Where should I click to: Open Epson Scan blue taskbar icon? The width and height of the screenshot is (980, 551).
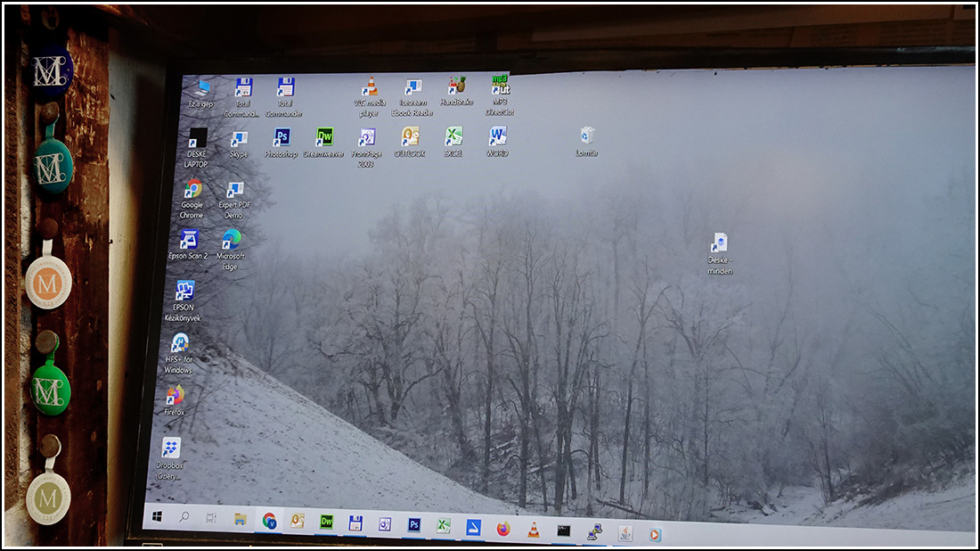click(x=474, y=527)
